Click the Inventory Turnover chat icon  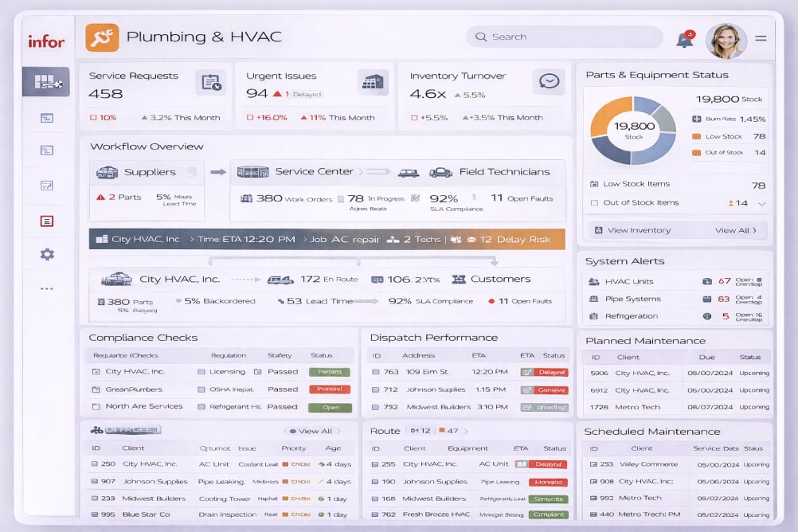click(x=549, y=81)
